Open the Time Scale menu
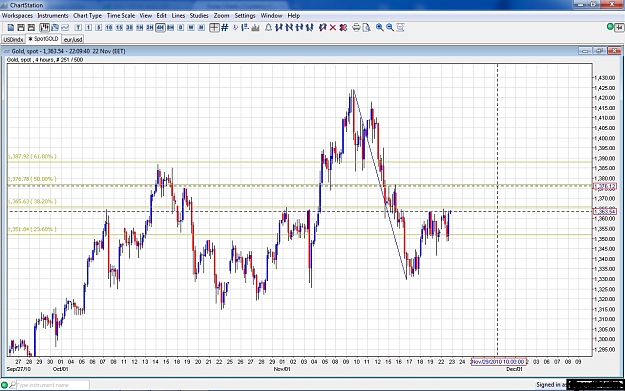Screen dimensions: 625x391 (x=121, y=16)
